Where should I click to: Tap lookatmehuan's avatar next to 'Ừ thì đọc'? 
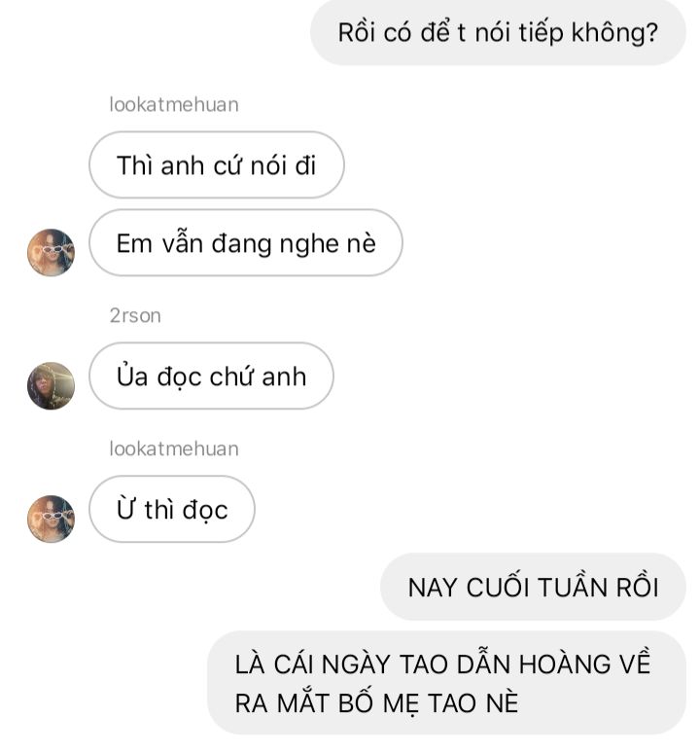pyautogui.click(x=51, y=519)
